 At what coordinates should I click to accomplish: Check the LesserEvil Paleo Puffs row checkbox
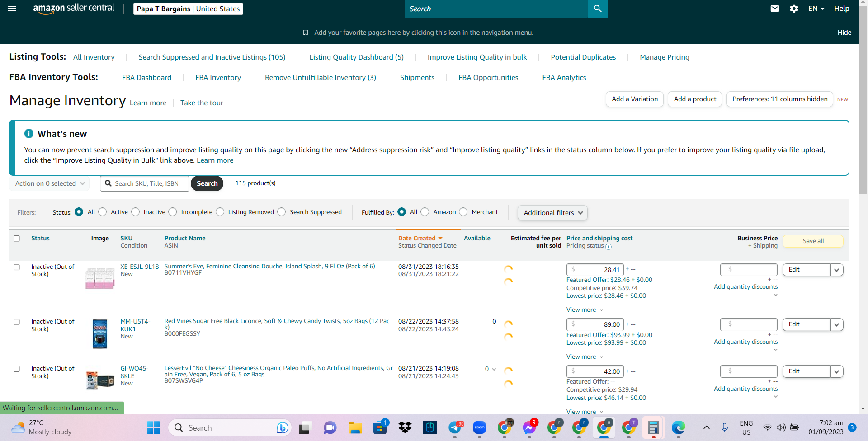pyautogui.click(x=17, y=369)
